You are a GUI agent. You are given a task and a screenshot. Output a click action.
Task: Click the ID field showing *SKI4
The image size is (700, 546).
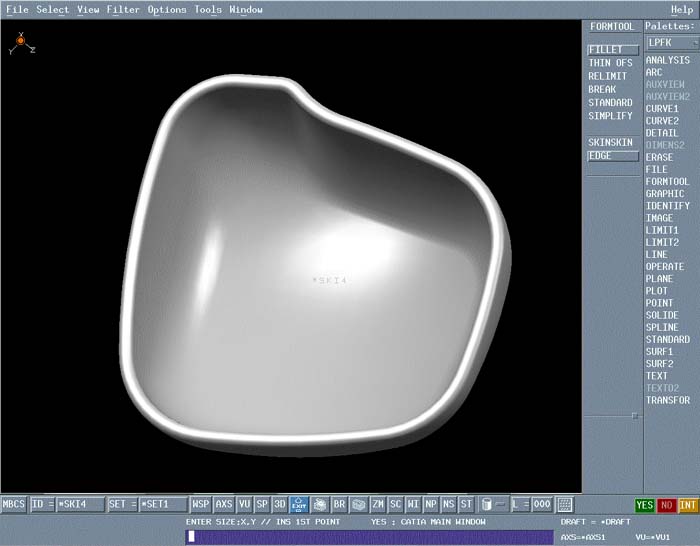(79, 505)
